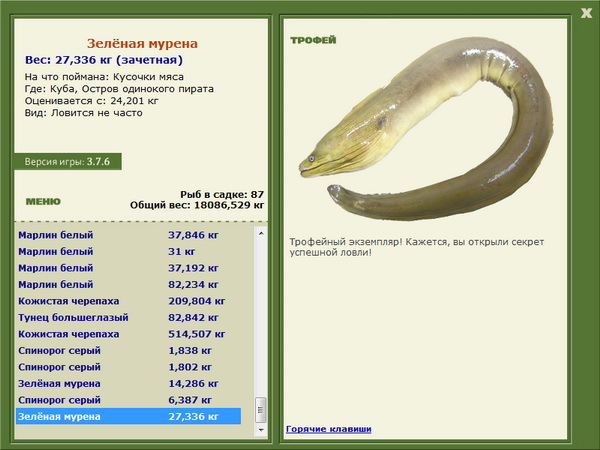Click the scrollbar up arrow in the fish list
The width and height of the screenshot is (600, 450).
(261, 233)
